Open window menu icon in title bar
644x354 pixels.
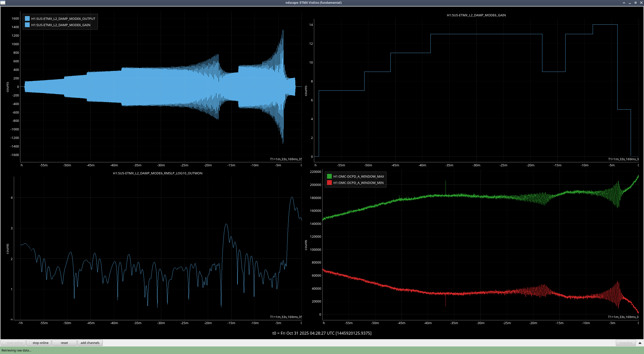coord(3,3)
